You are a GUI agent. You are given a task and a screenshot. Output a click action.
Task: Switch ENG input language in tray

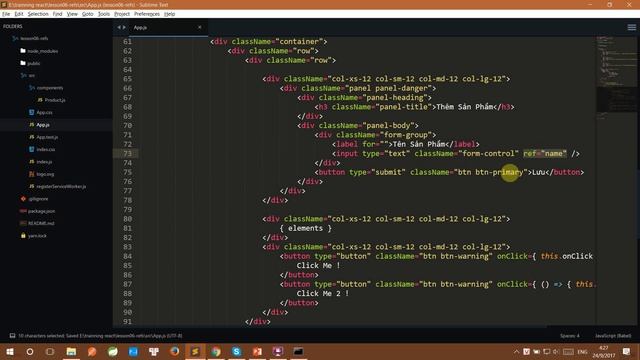coord(582,352)
